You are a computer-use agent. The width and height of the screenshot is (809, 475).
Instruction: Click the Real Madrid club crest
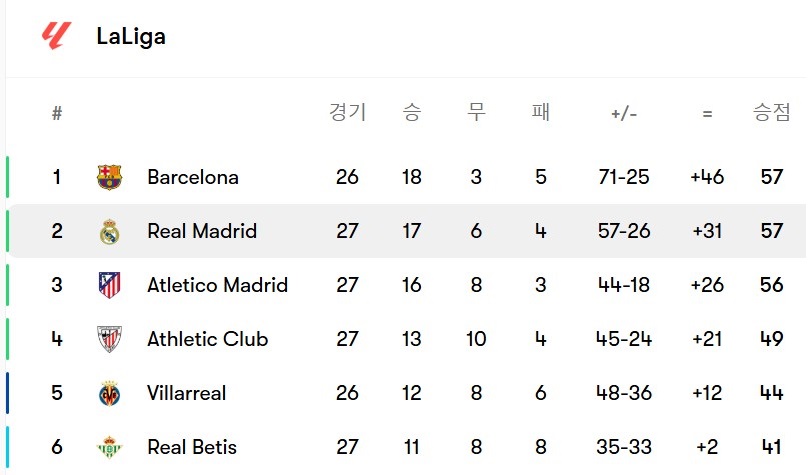[x=109, y=232]
